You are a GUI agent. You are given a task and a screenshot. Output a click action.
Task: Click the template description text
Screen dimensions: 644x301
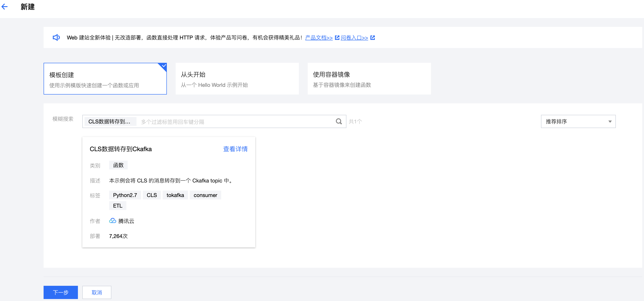[171, 180]
